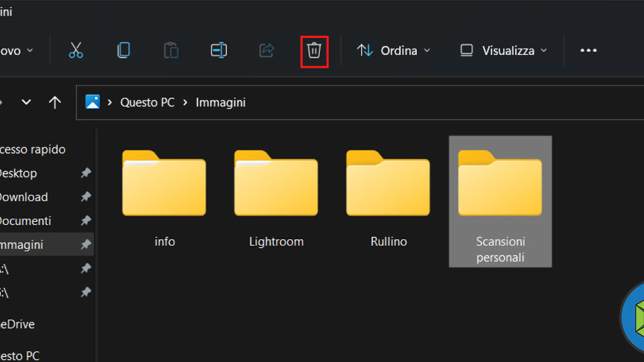
Task: Expand recent locations chevron near navigation arrows
Action: [27, 102]
